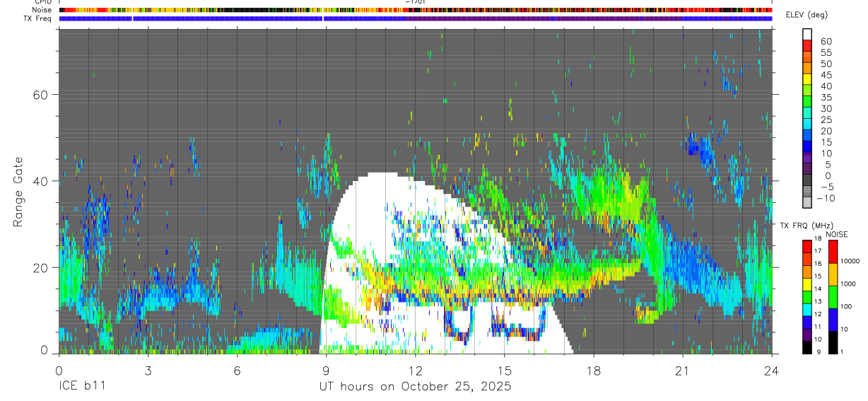
Task: Click the orange 15–16 MHz TX FRQ swatch
Action: 807,271
